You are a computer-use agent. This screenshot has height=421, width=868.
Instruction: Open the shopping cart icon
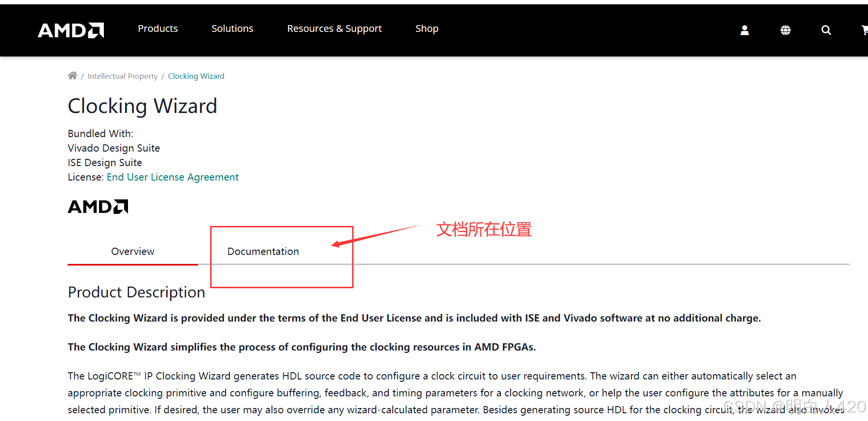pyautogui.click(x=865, y=30)
